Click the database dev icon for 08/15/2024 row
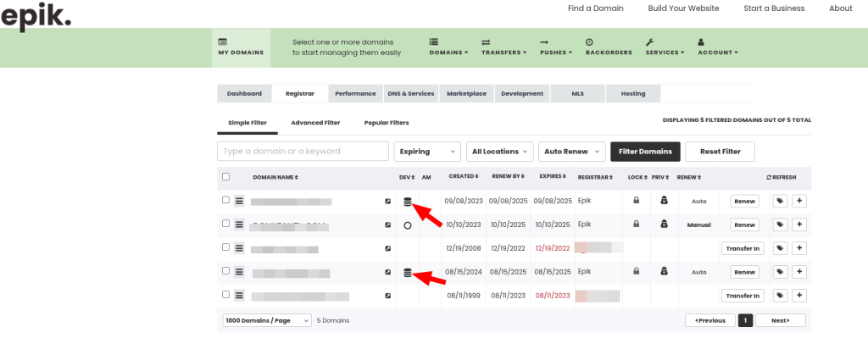 [408, 273]
